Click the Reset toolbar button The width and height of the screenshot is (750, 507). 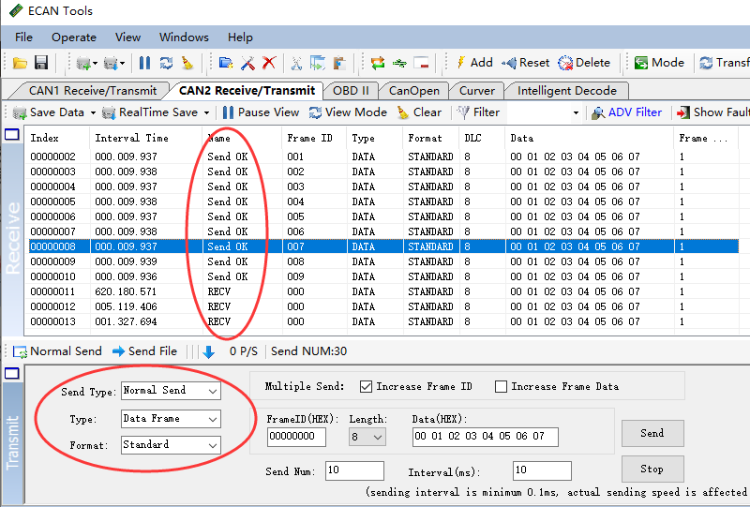[525, 62]
